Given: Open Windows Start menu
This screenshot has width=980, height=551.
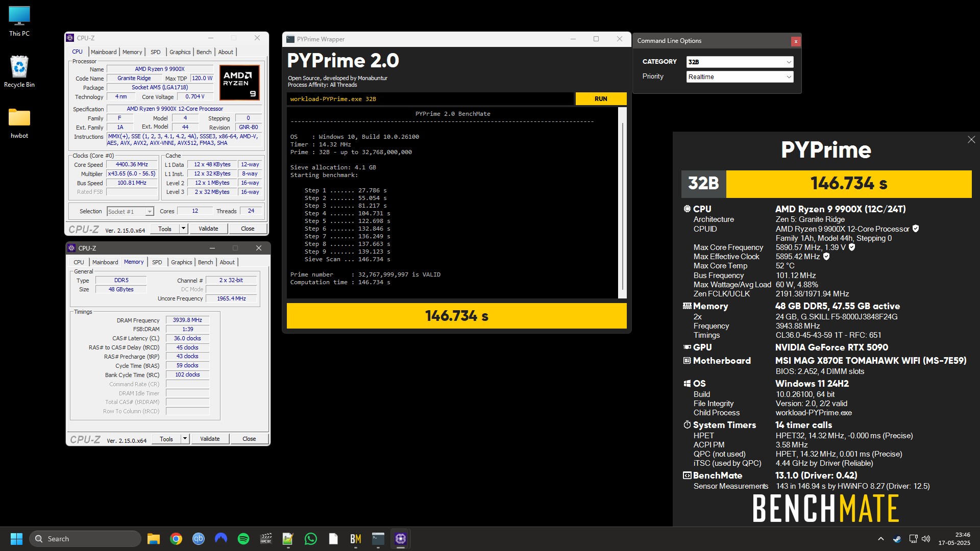Looking at the screenshot, I should [x=16, y=539].
